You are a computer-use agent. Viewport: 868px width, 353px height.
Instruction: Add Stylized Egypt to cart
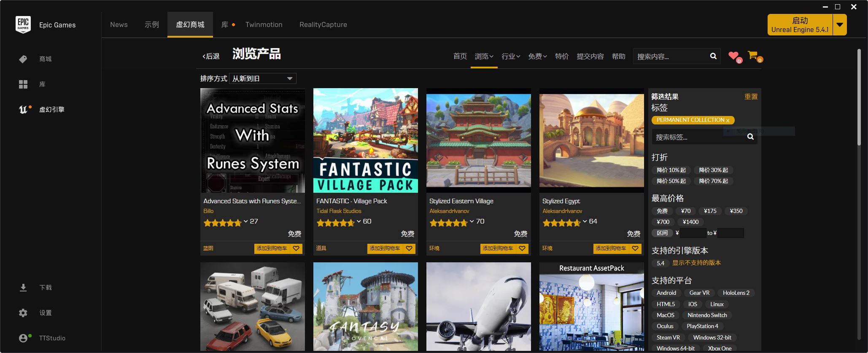tap(611, 248)
